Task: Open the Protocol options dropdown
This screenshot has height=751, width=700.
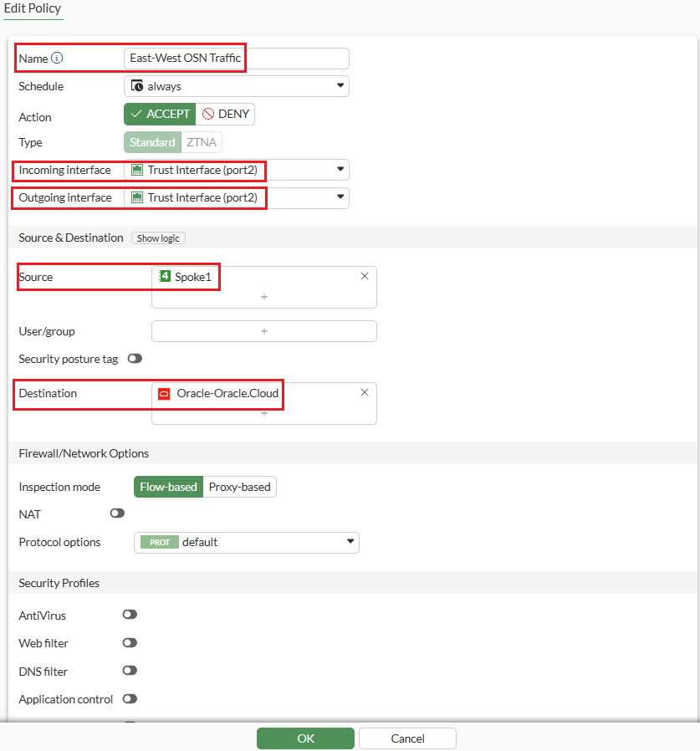Action: point(246,542)
